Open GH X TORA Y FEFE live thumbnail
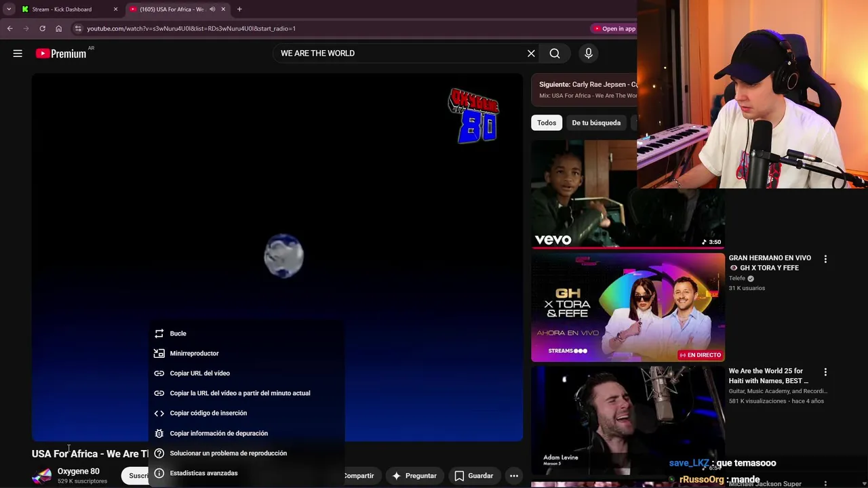 point(628,308)
